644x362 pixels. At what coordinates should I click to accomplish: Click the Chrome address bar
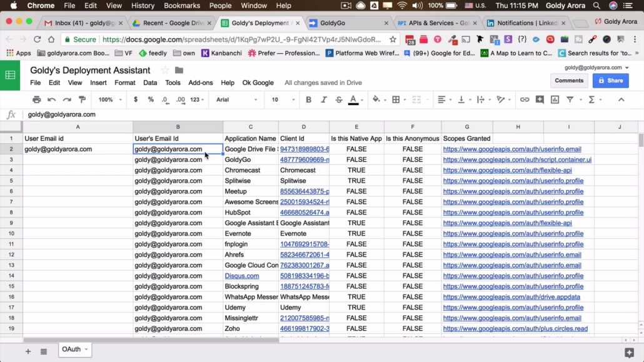click(x=243, y=39)
